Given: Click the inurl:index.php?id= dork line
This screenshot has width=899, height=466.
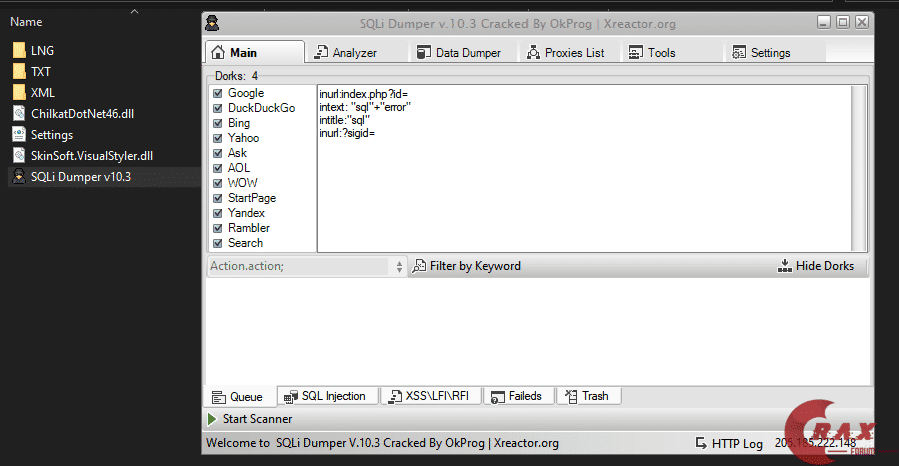Looking at the screenshot, I should (363, 93).
